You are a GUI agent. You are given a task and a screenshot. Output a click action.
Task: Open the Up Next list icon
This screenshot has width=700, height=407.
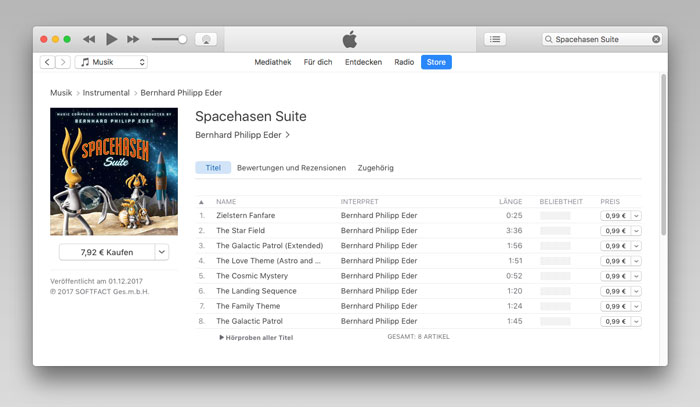point(496,39)
